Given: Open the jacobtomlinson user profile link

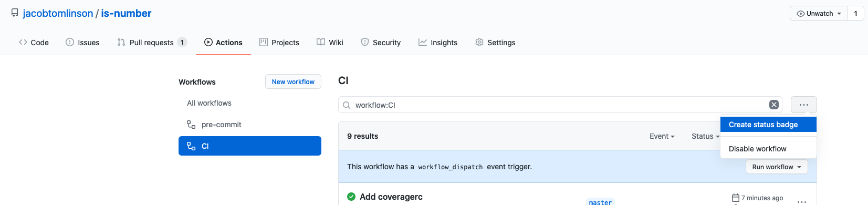Looking at the screenshot, I should point(58,13).
